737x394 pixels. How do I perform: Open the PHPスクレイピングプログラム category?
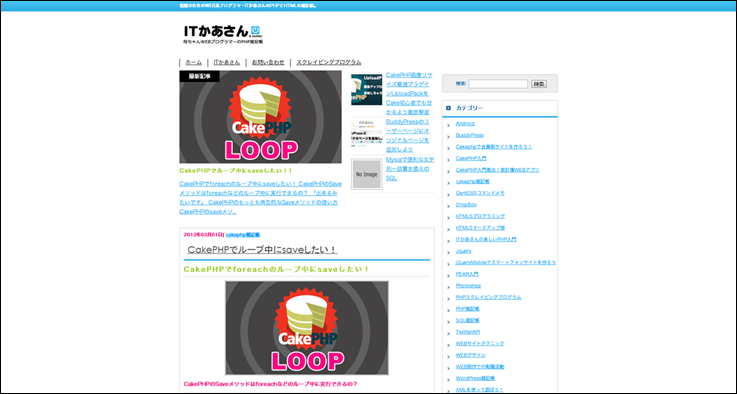(488, 297)
